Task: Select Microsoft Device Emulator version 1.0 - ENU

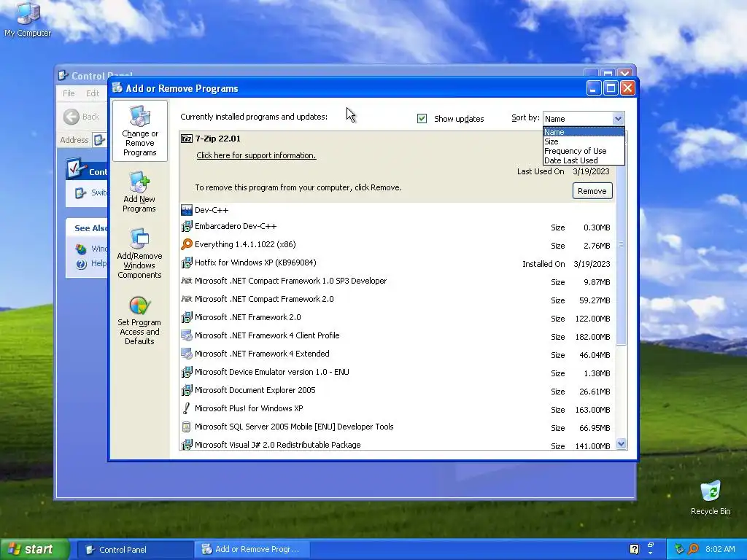Action: pos(398,373)
